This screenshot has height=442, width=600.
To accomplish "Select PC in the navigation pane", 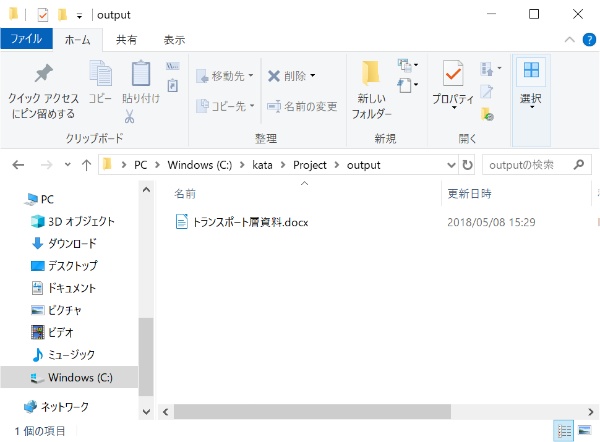I will tap(40, 199).
